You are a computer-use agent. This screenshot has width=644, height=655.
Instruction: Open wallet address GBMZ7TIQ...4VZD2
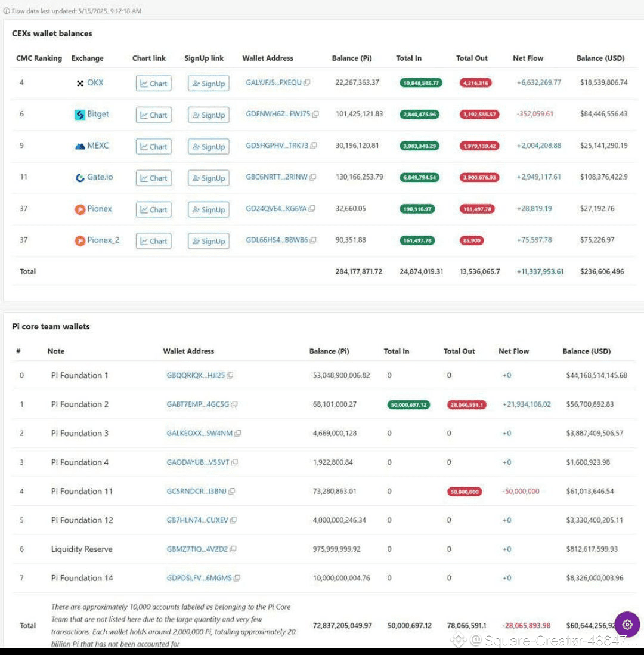pos(197,549)
